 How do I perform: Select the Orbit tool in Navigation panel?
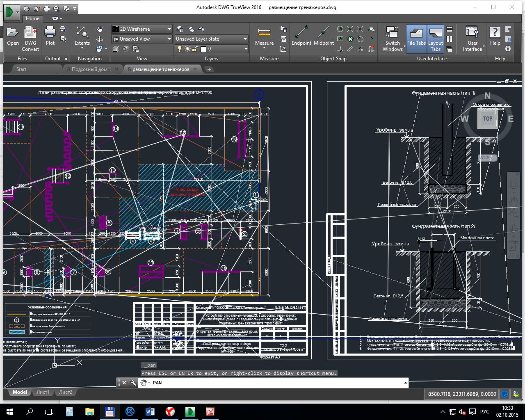[x=100, y=39]
